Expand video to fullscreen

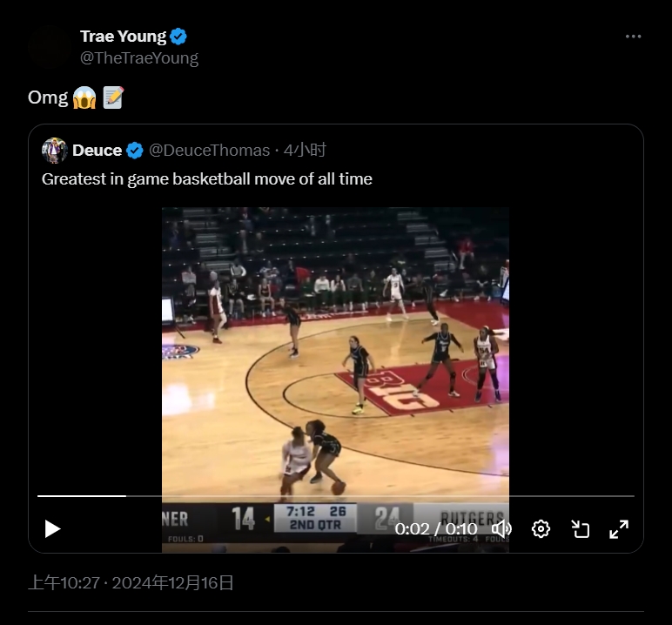click(x=619, y=528)
